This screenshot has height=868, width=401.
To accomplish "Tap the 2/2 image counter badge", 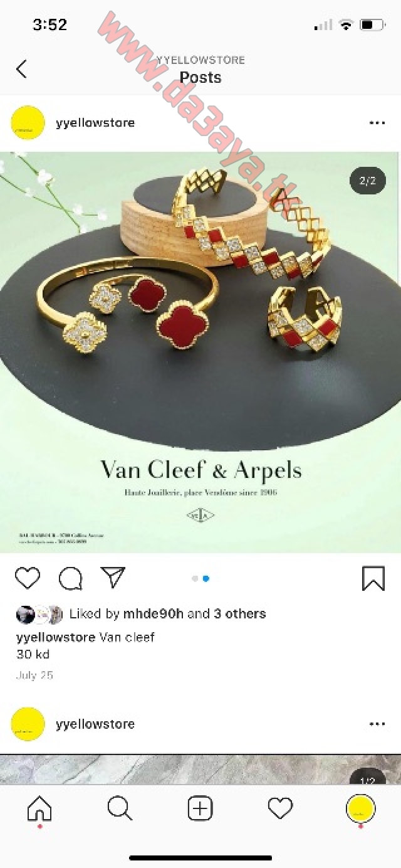I will click(x=368, y=181).
